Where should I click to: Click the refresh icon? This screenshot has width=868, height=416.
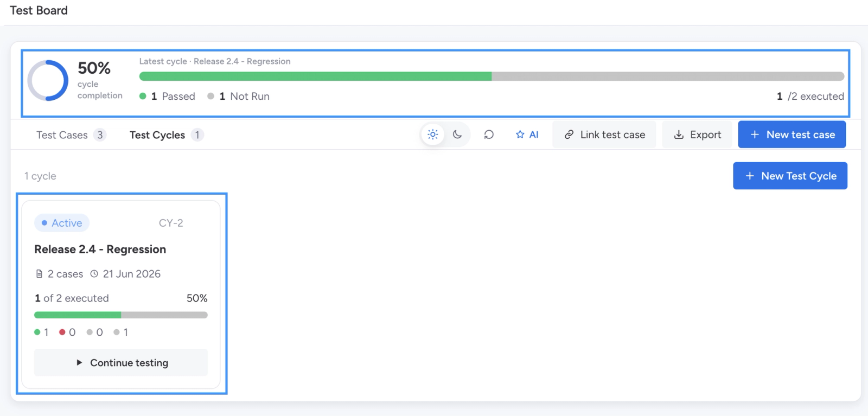(x=489, y=135)
